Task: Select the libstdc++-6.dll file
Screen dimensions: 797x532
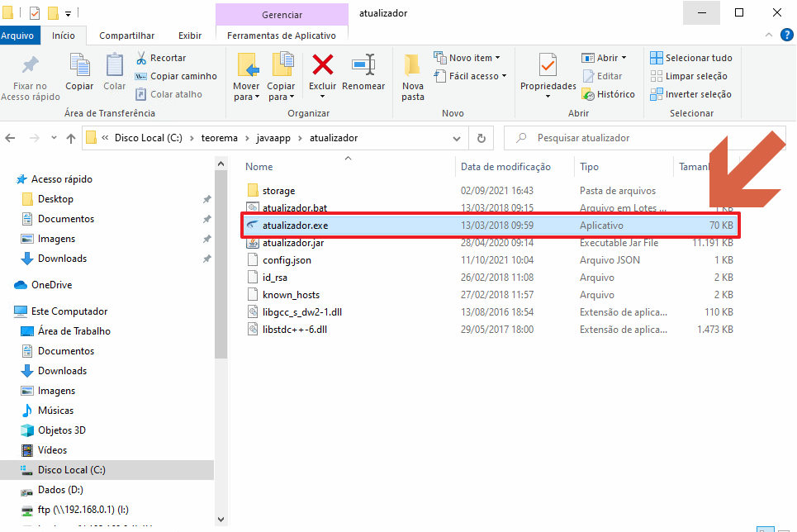Action: click(295, 329)
